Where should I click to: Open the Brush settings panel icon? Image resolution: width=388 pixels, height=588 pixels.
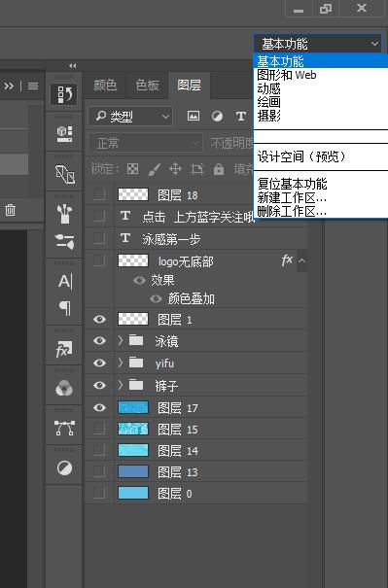click(x=64, y=241)
